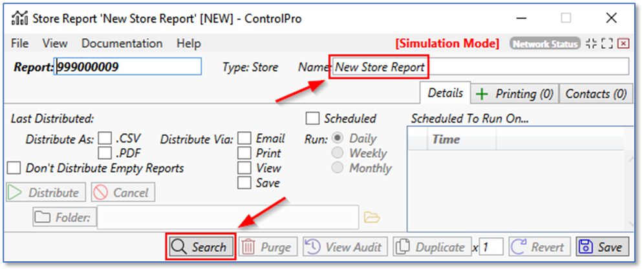Toggle the Scheduled checkbox

pyautogui.click(x=313, y=118)
